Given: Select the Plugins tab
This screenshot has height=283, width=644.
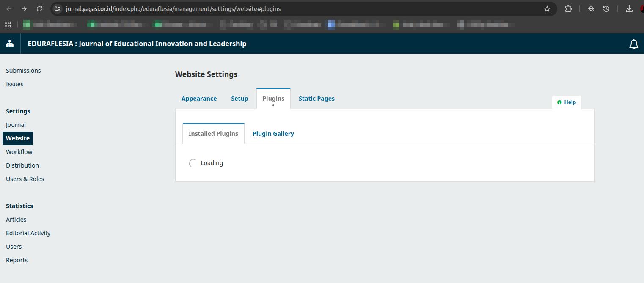Looking at the screenshot, I should (273, 99).
